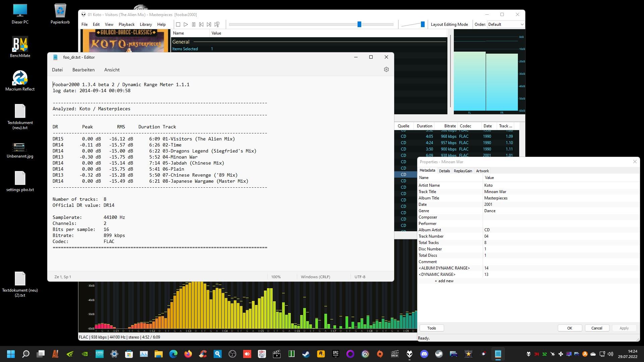
Task: Click the random playback button
Action: 217,24
